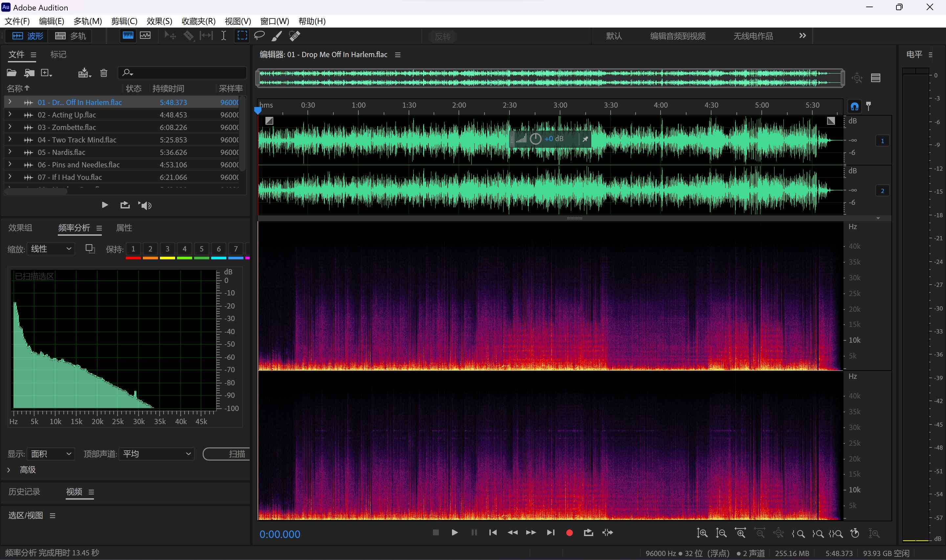Open the 效果 menu
The height and width of the screenshot is (560, 946).
point(159,21)
